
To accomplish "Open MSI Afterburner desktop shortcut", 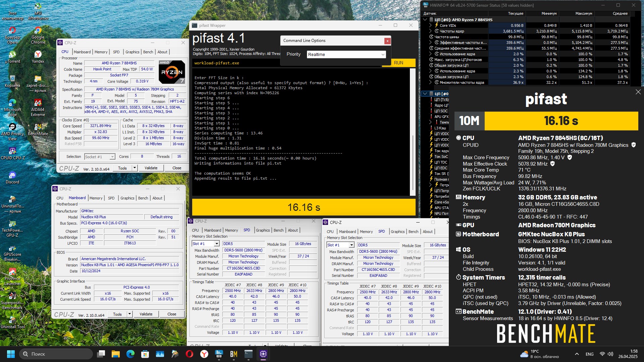I will click(x=38, y=11).
